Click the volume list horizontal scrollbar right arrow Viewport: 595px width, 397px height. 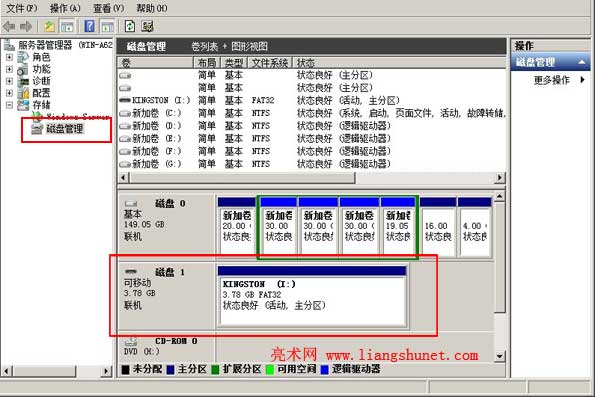coord(500,177)
